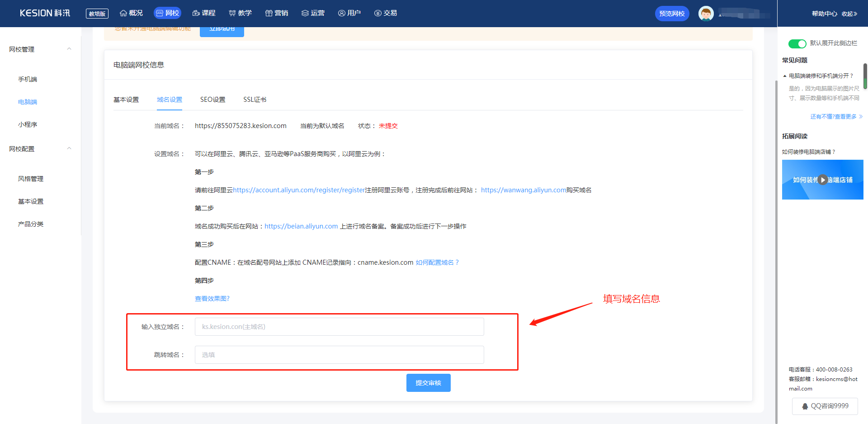
Task: Open the 用户 user nav icon
Action: tap(342, 13)
